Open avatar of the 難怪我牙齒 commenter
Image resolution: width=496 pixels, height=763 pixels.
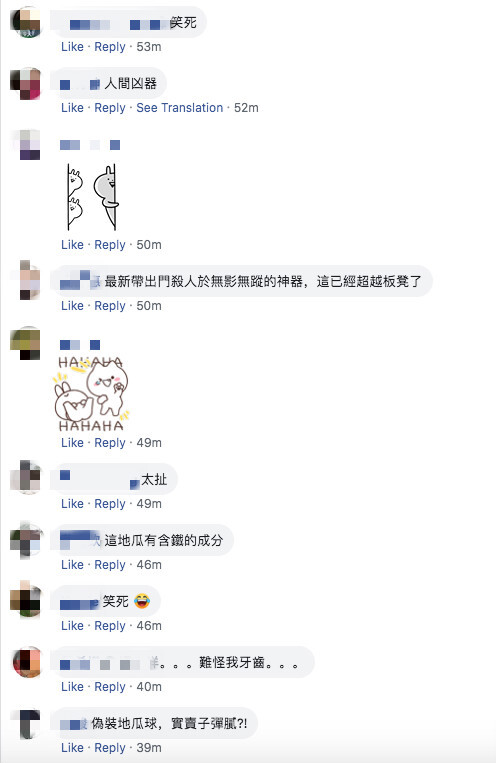[x=27, y=662]
